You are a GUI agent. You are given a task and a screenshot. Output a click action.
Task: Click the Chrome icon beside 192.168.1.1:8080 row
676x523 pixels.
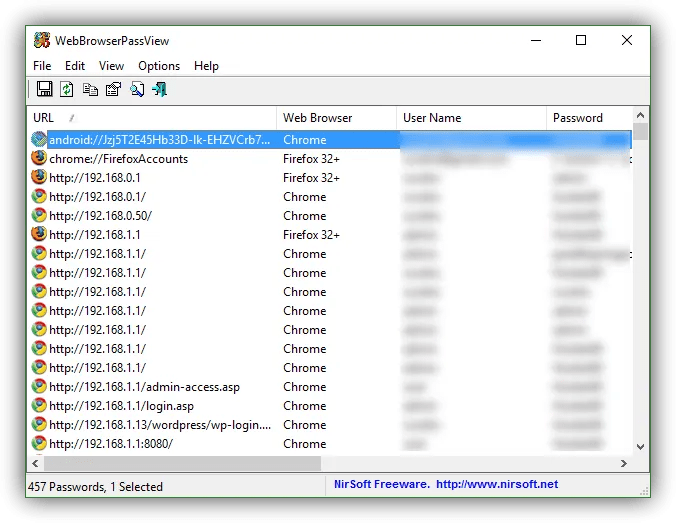[39, 443]
